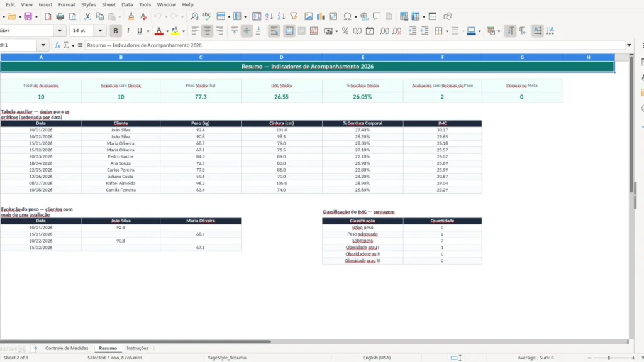Toggle Wrap Text
The image size is (644, 362).
274,31
